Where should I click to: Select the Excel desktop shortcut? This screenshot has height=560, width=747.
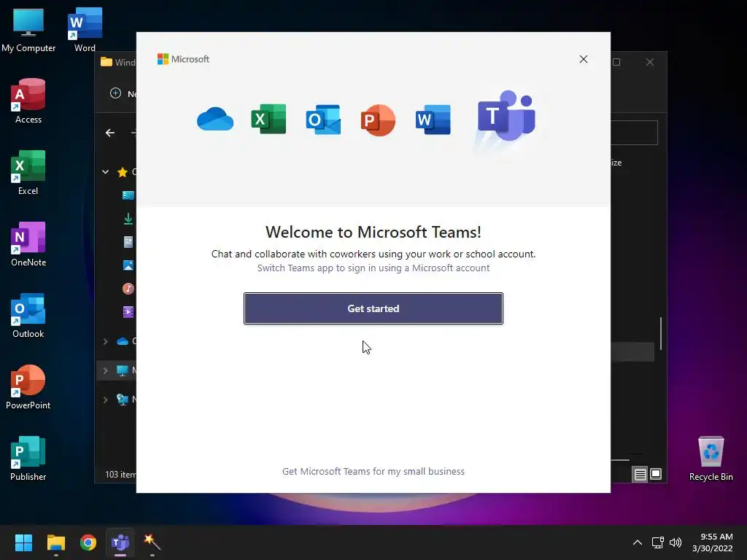[28, 173]
